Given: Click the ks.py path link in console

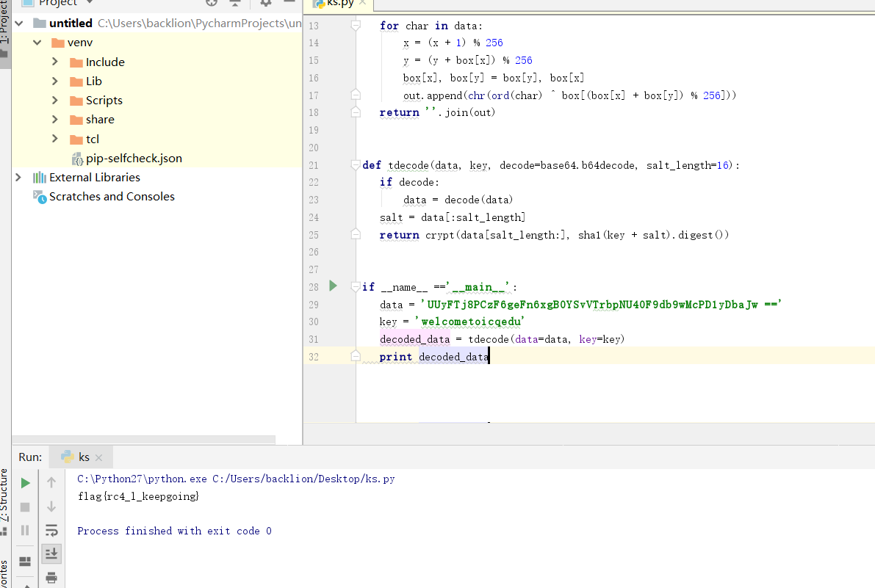Looking at the screenshot, I should tap(303, 479).
